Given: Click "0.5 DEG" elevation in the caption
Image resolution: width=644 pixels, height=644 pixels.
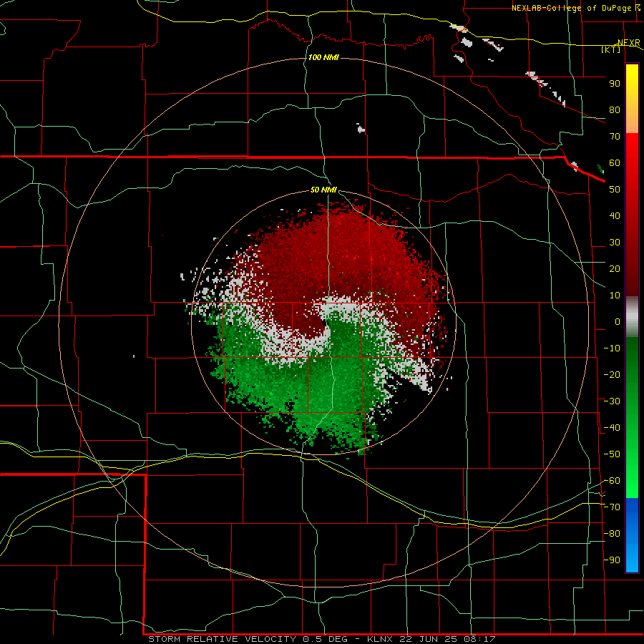Looking at the screenshot, I should [325, 639].
